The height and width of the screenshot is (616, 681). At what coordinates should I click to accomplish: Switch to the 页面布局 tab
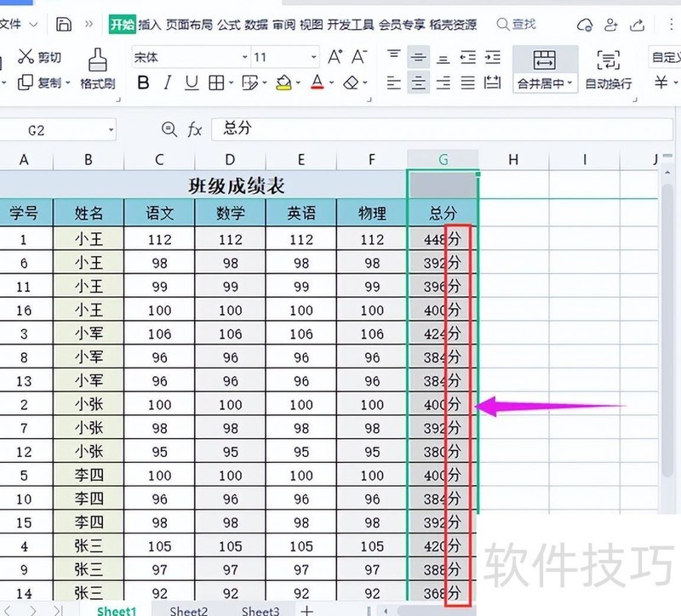[189, 25]
